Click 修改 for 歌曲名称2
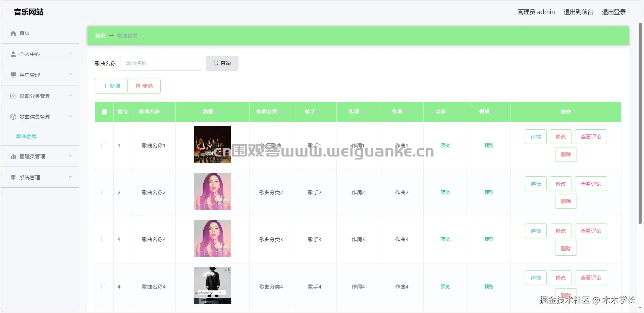 tap(561, 184)
